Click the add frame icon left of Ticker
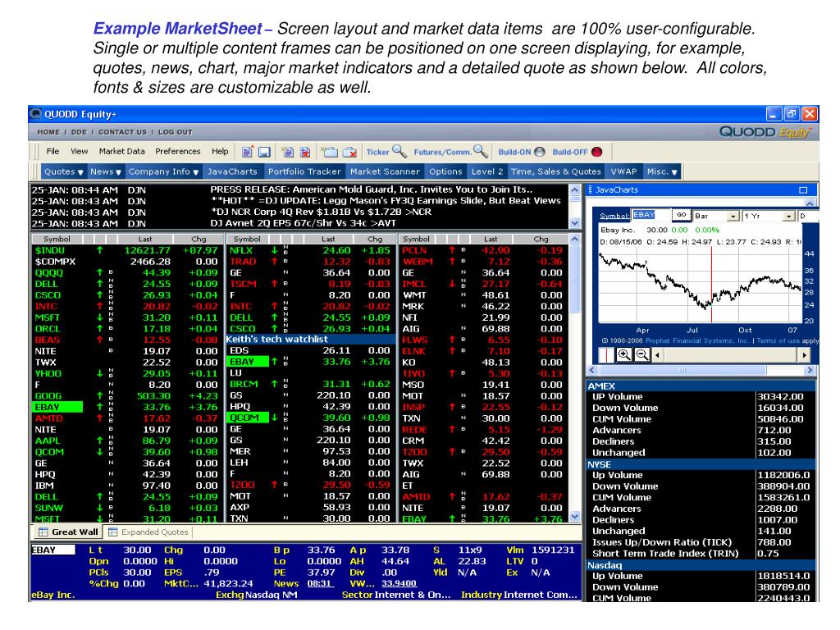Viewport: 840px width, 630px height. 329,152
